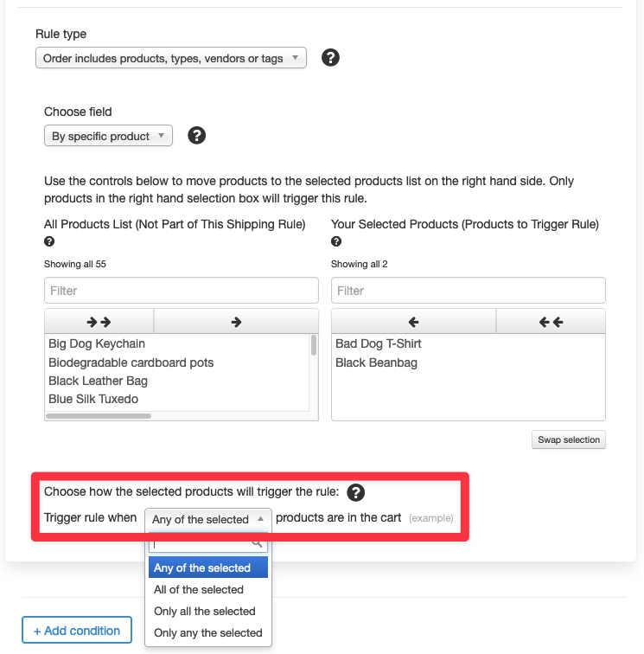Click help icon under All Products List heading
This screenshot has width=644, height=654.
(x=49, y=241)
